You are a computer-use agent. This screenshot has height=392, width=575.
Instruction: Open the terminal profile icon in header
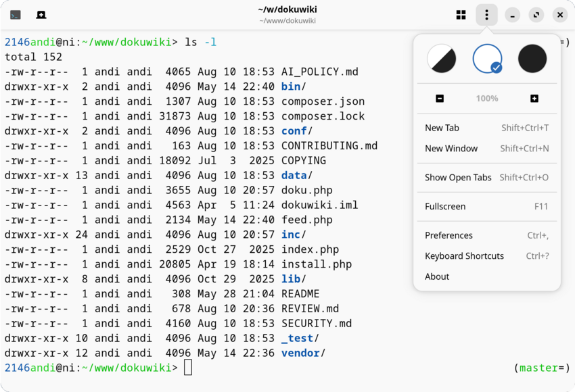pos(16,15)
